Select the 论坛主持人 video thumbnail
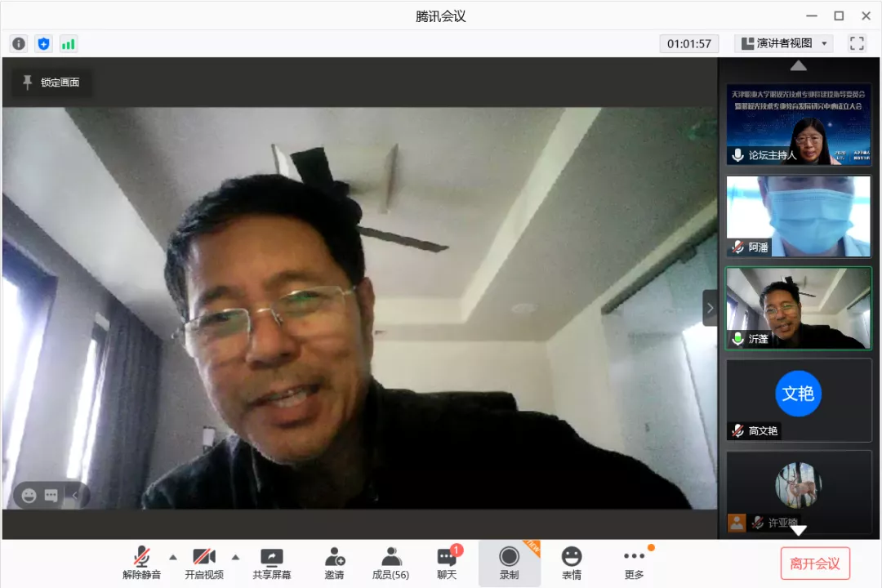882x588 pixels. 799,125
